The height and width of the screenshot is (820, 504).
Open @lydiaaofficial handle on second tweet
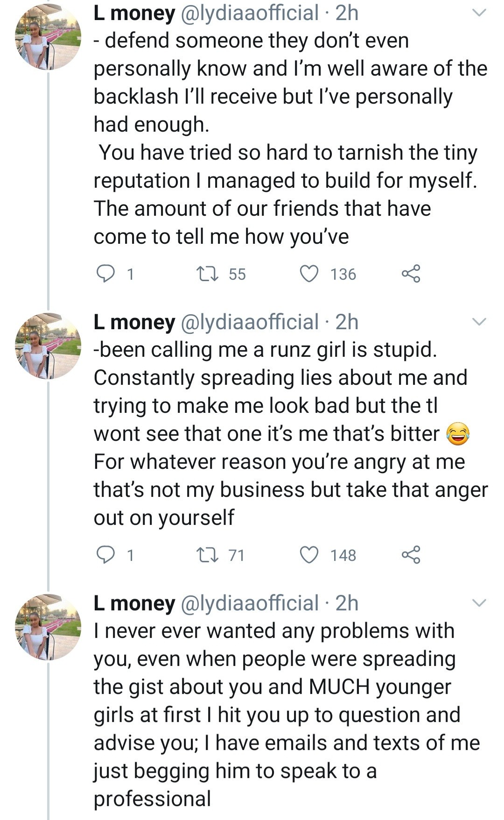click(x=249, y=322)
